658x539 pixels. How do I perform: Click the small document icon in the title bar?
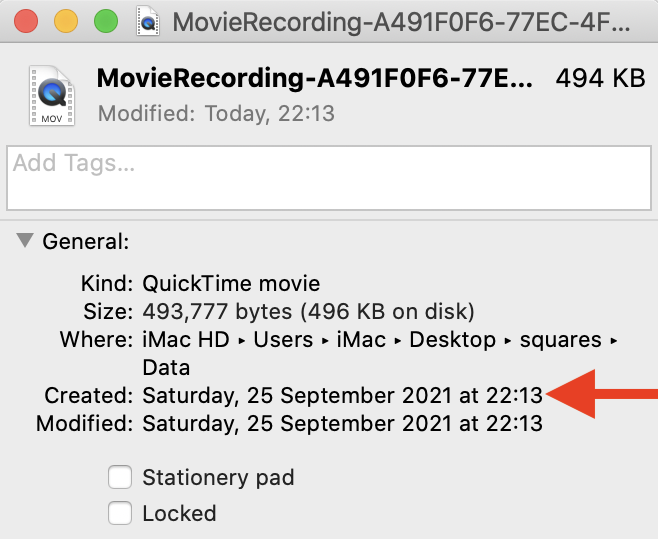[148, 22]
